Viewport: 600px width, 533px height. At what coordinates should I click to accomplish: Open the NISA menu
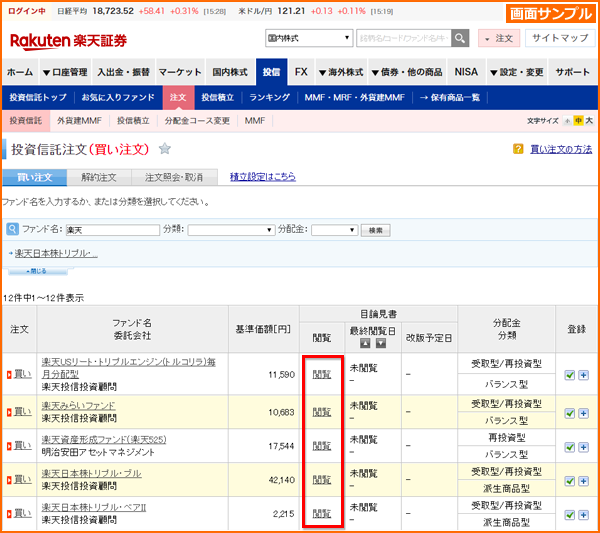pos(466,72)
